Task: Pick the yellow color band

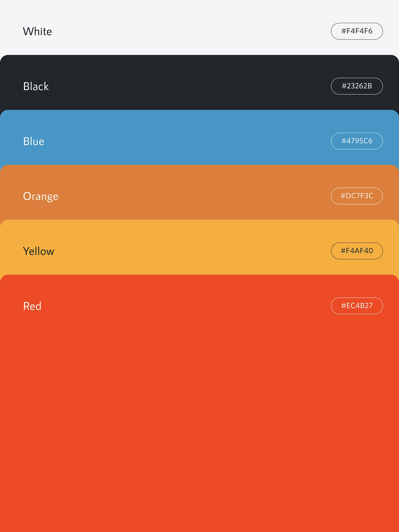Action: click(185, 251)
